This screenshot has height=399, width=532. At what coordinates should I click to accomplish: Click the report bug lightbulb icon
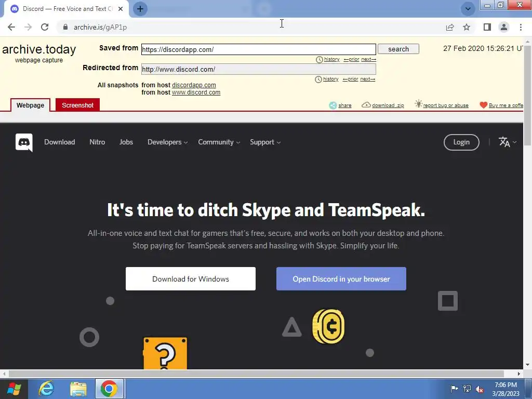tap(418, 104)
